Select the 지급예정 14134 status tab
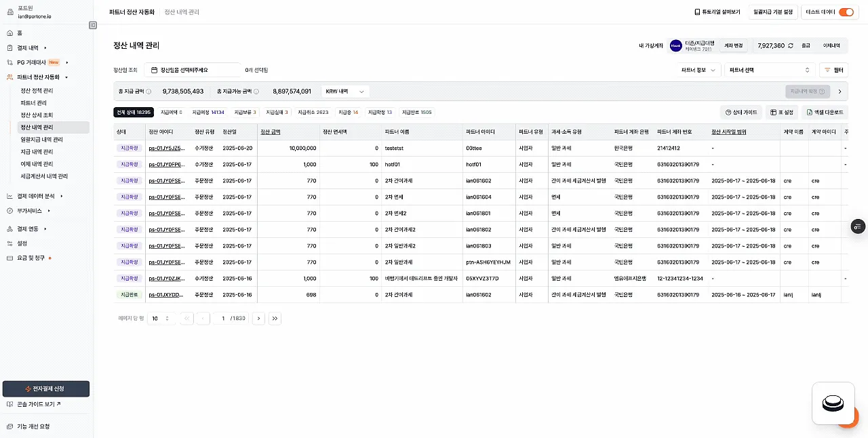 tap(208, 113)
